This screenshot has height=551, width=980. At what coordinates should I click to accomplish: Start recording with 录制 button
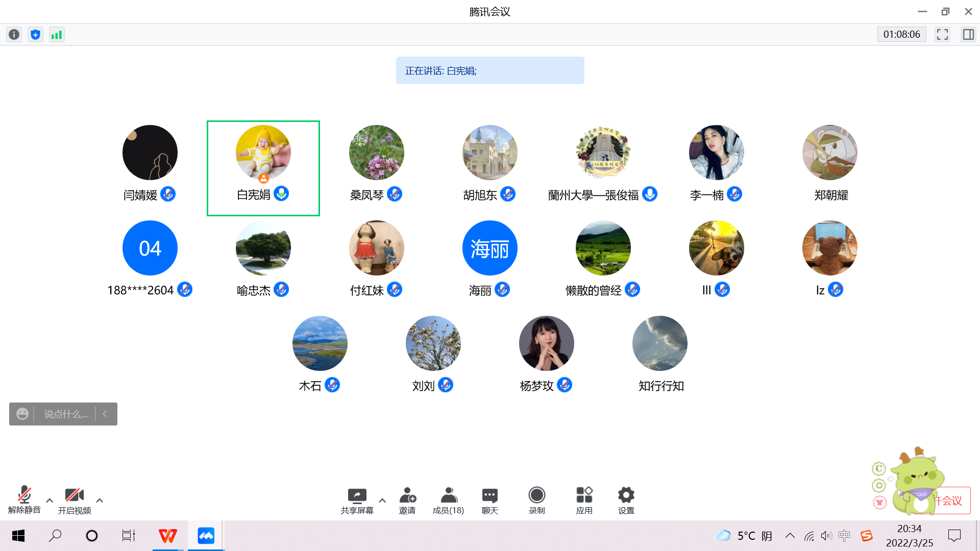tap(536, 495)
